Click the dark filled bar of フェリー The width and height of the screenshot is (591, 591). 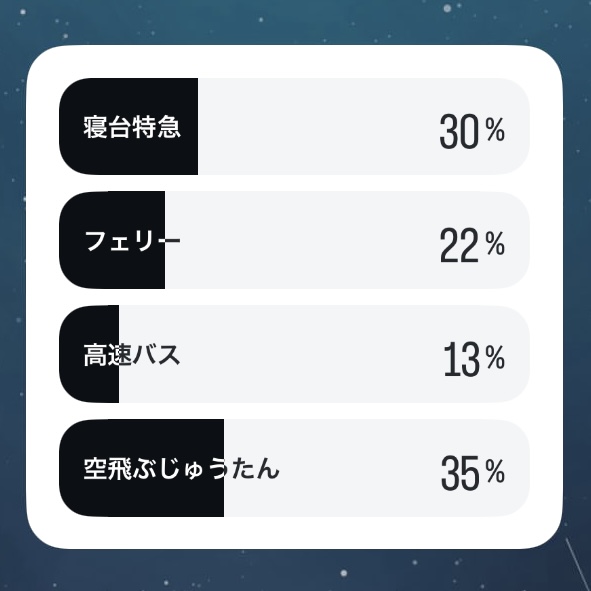coord(112,240)
